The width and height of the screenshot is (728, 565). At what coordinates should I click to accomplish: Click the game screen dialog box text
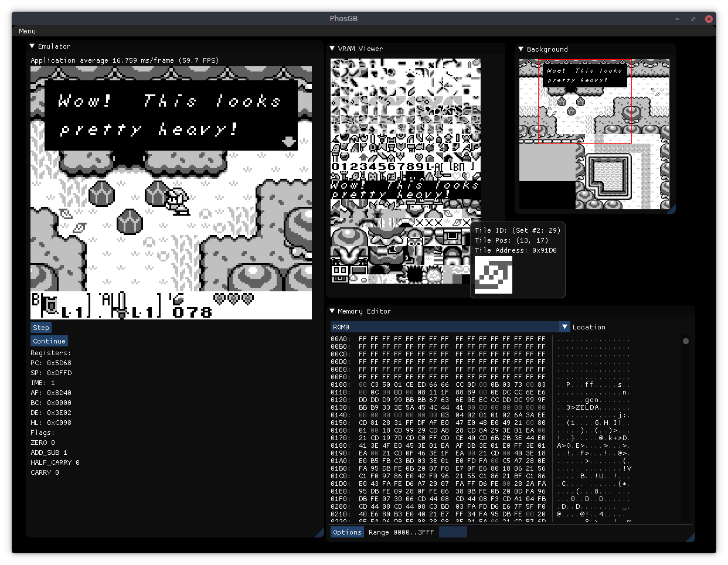click(x=170, y=115)
